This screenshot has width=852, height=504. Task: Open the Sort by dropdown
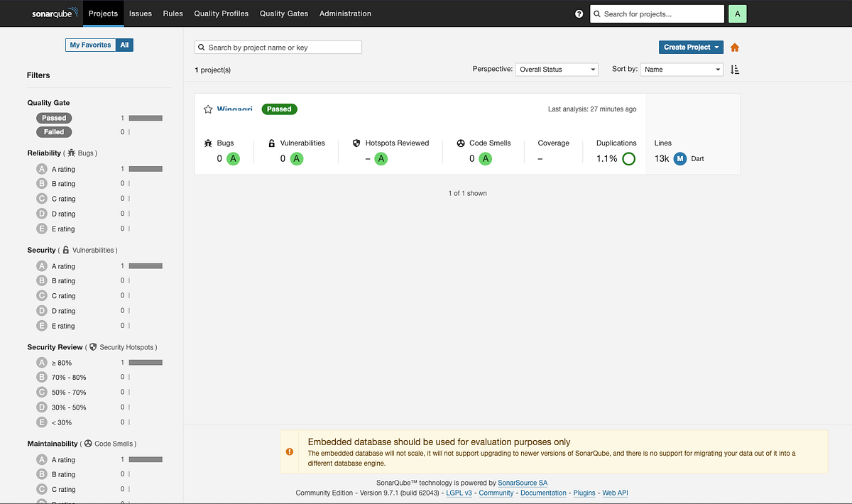[681, 69]
